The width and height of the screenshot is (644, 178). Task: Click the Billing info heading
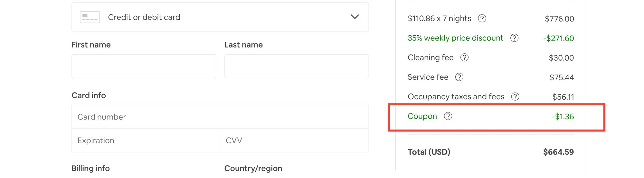pos(90,168)
